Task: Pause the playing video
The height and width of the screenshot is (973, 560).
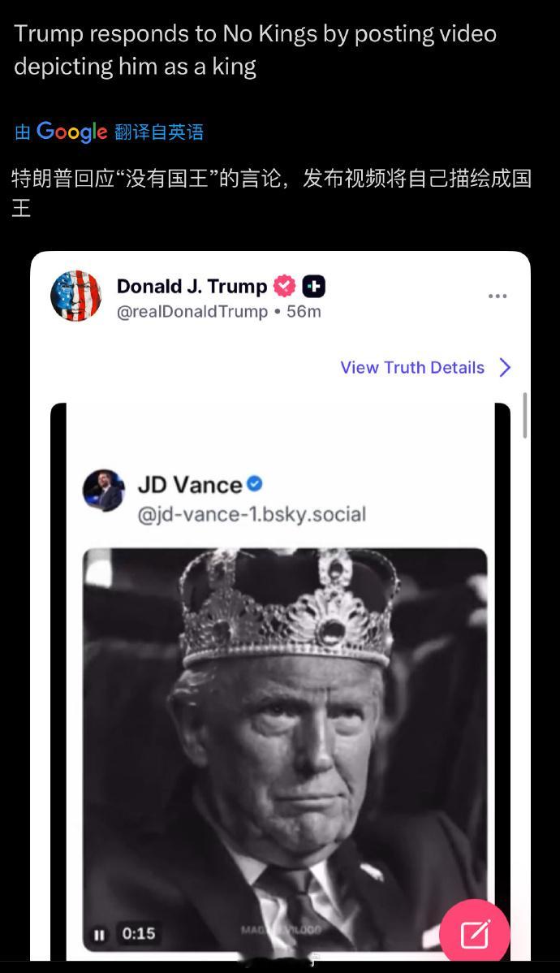Action: point(100,934)
